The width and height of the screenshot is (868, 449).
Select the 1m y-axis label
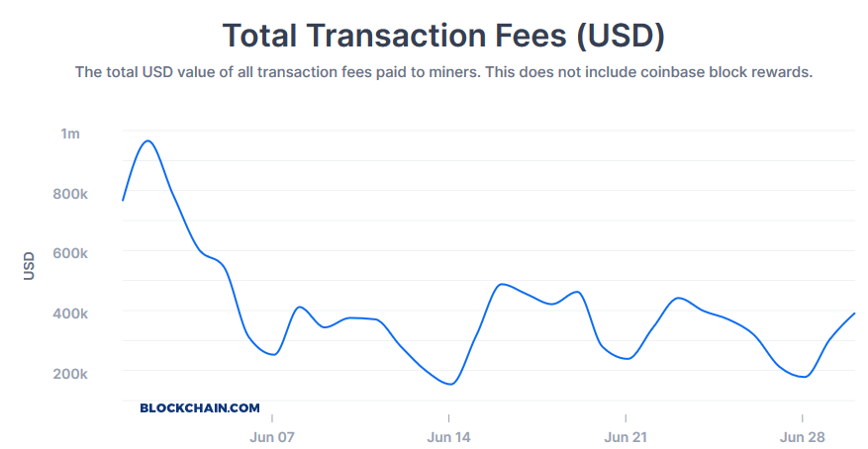tap(70, 133)
